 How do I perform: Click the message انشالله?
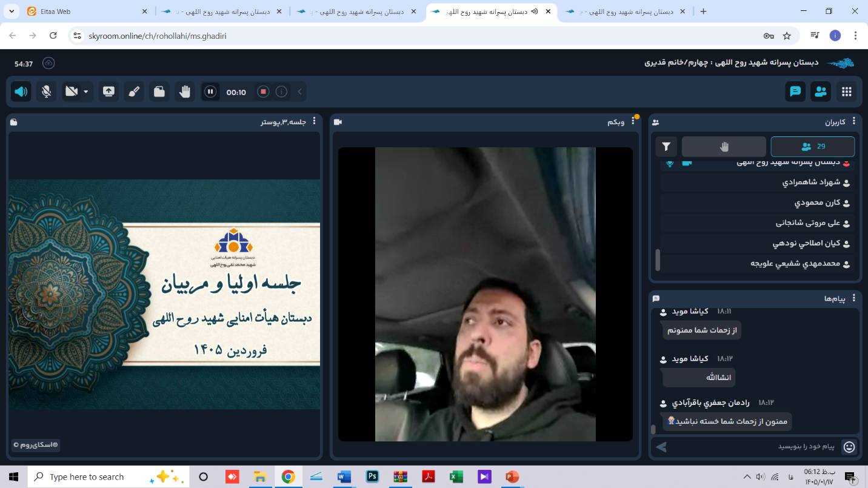point(699,377)
